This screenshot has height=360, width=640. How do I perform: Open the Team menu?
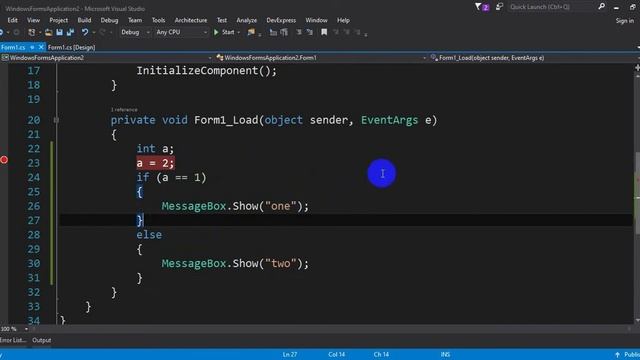pos(135,20)
